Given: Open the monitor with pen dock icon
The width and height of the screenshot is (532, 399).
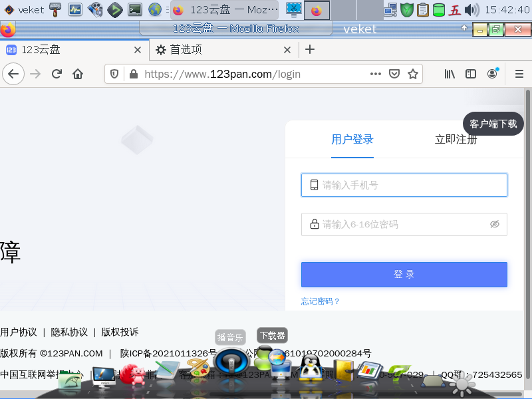Looking at the screenshot, I should click(x=103, y=377).
